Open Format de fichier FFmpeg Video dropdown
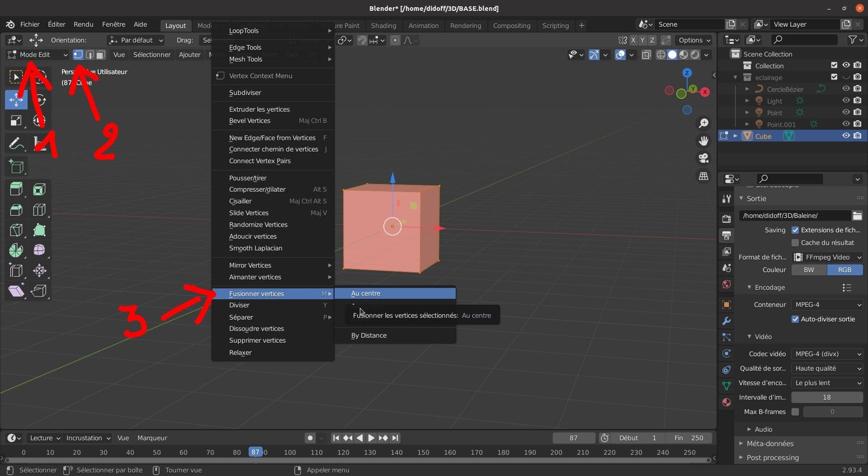The image size is (868, 476). [x=827, y=257]
